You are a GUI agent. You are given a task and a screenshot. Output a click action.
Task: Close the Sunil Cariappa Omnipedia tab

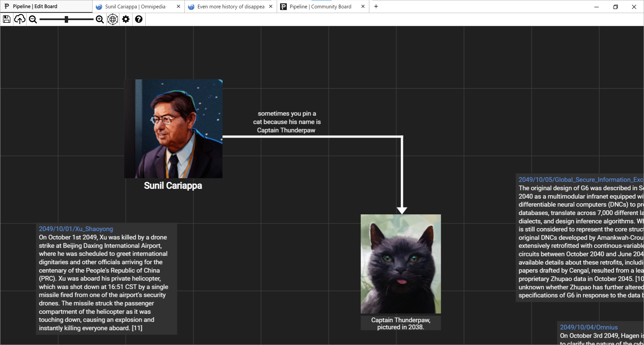point(178,6)
